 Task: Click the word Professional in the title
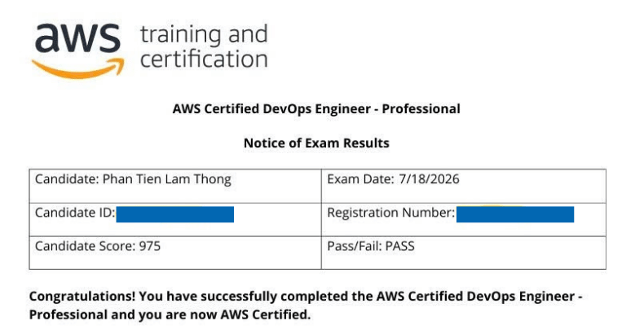421,108
